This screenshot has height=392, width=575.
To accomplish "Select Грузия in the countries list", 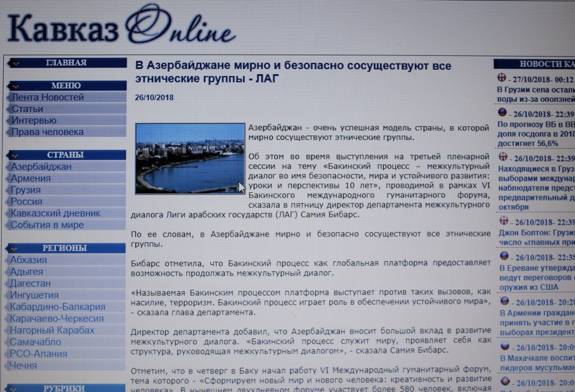I will coord(66,190).
